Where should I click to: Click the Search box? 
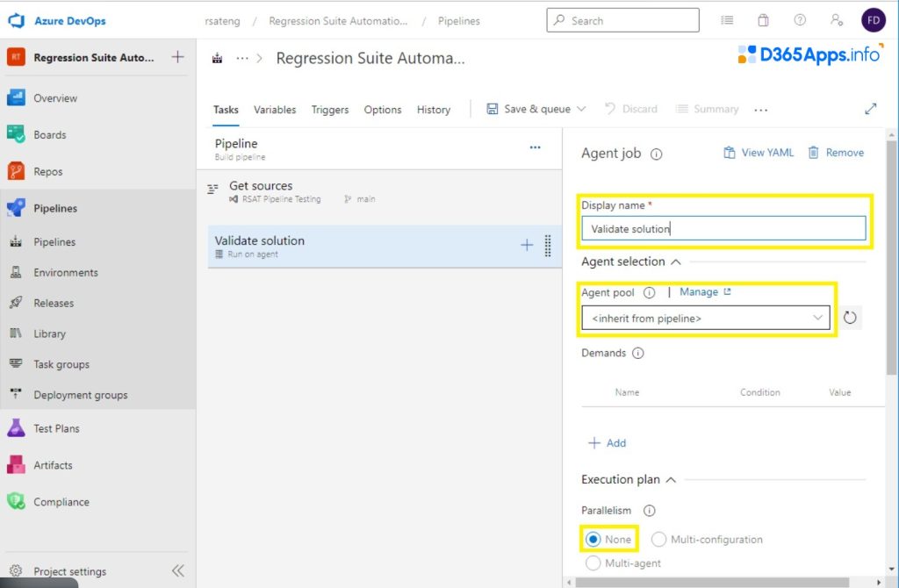pyautogui.click(x=622, y=20)
